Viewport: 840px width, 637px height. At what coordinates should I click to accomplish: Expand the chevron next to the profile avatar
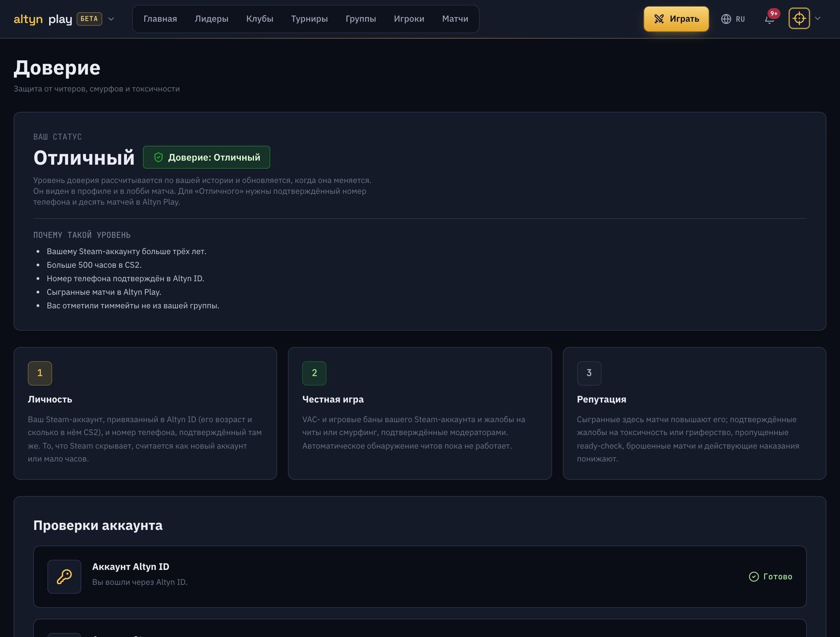(818, 18)
